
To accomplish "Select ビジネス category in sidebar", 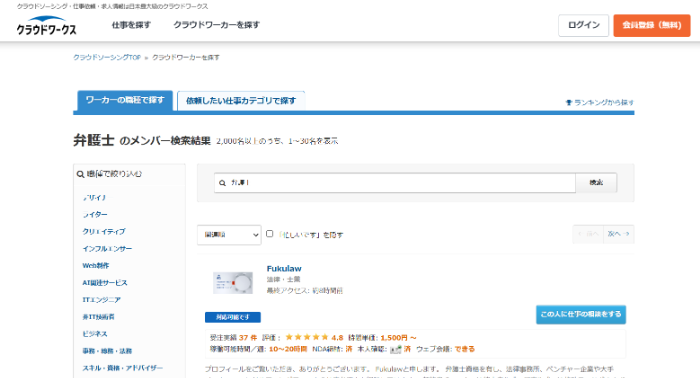I will (x=95, y=334).
